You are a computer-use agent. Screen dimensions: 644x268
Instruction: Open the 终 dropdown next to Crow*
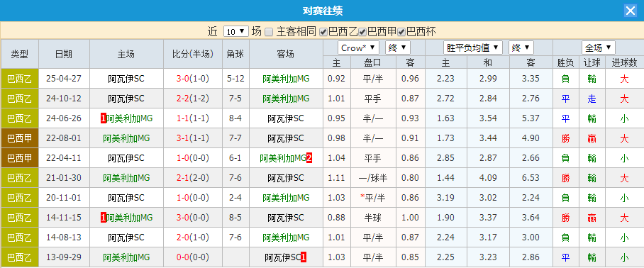pos(398,48)
